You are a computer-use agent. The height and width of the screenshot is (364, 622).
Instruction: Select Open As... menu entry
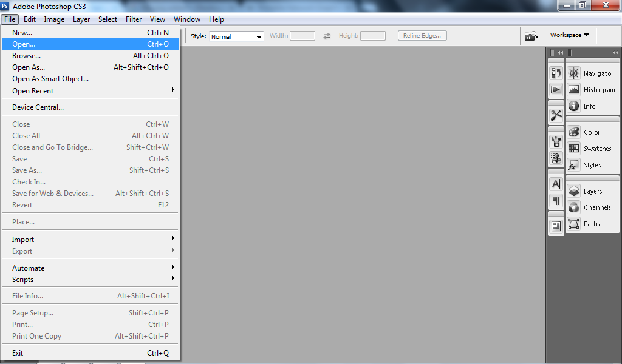[91, 67]
